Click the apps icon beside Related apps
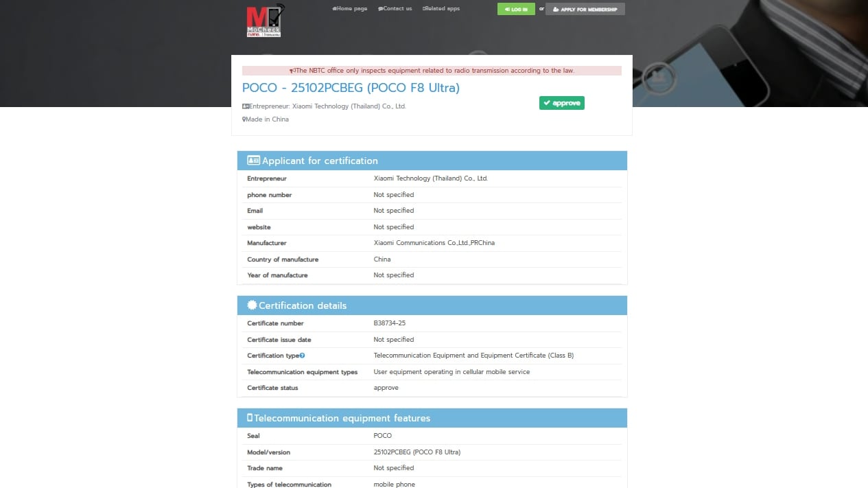Viewport: 868px width, 488px height. (425, 8)
